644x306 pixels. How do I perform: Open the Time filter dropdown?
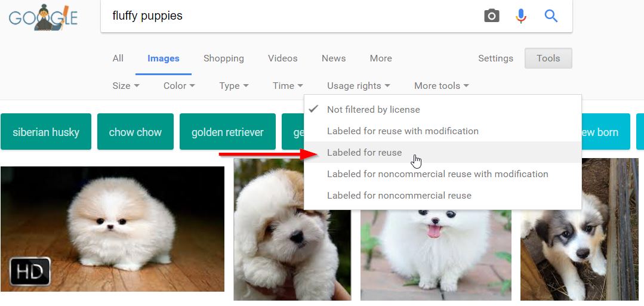[288, 86]
